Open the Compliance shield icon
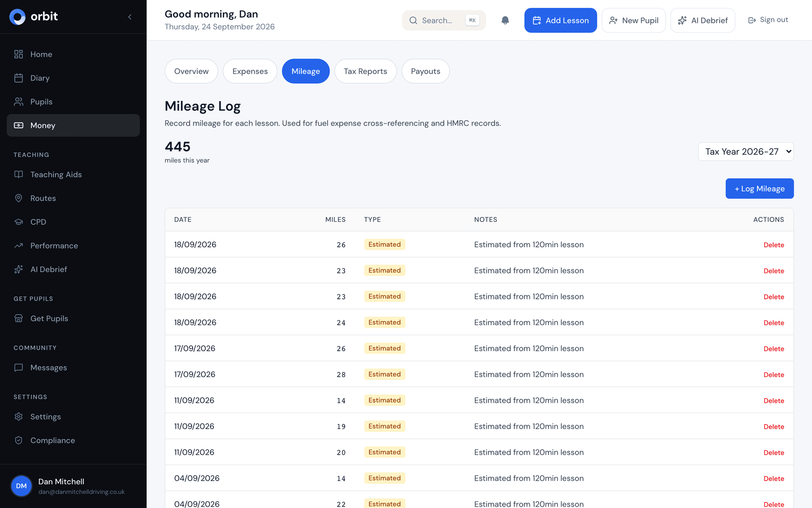The width and height of the screenshot is (812, 508). coord(19,441)
